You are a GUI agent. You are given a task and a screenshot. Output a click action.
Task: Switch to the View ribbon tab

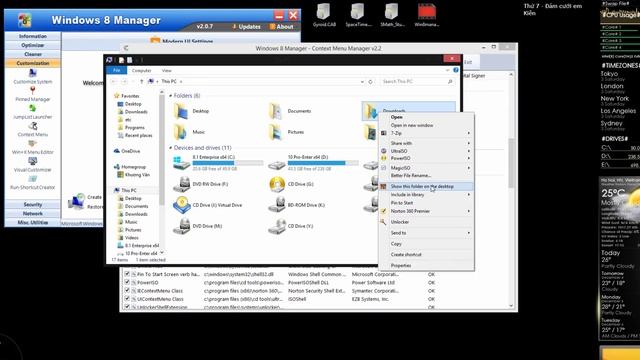(x=167, y=70)
